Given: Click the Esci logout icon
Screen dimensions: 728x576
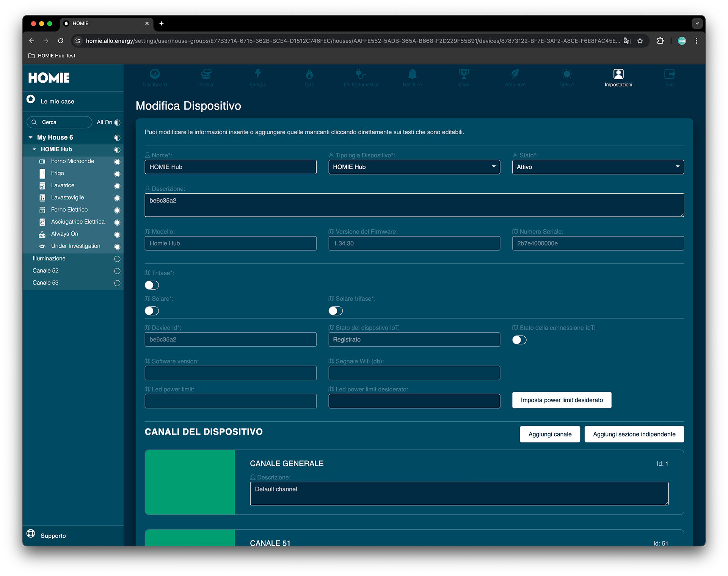Looking at the screenshot, I should click(670, 74).
